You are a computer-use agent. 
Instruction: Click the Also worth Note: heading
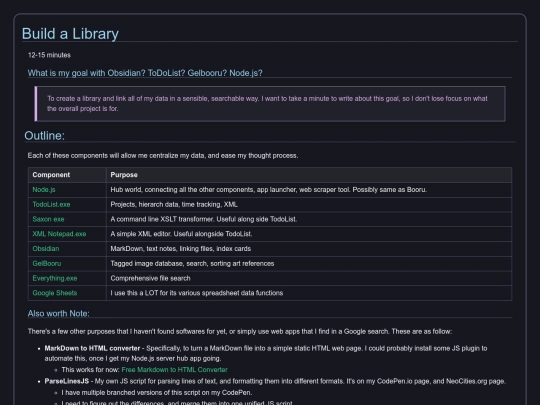59,313
